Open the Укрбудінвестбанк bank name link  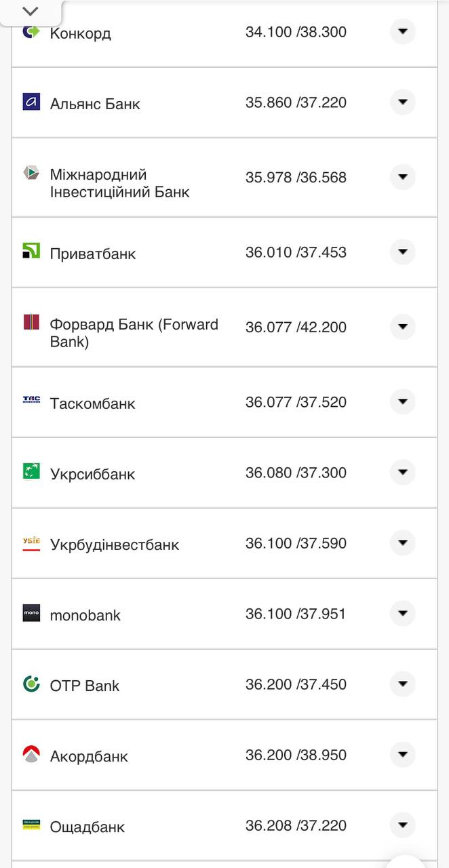[115, 545]
